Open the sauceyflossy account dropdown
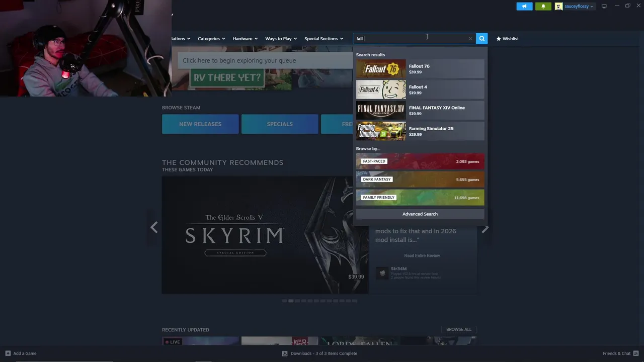Image resolution: width=644 pixels, height=362 pixels. [x=579, y=6]
